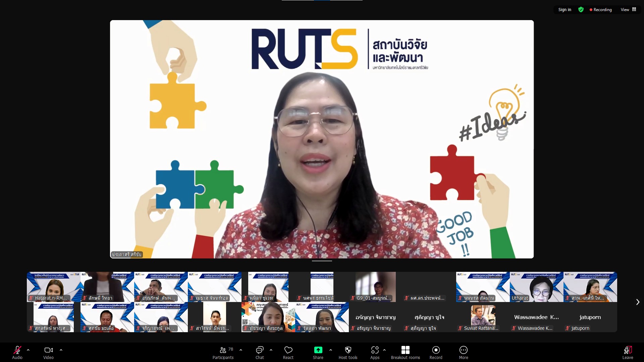The width and height of the screenshot is (644, 362).
Task: Open the More options menu
Action: point(463,353)
